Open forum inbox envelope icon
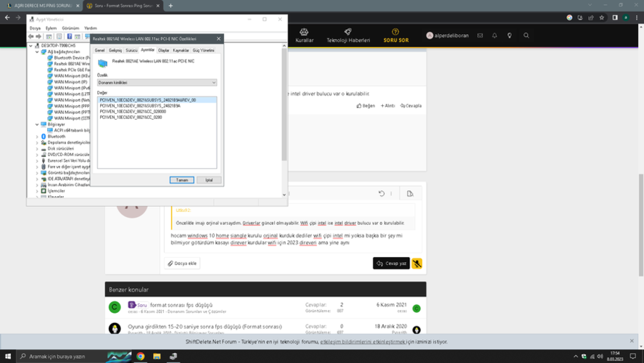Viewport: 644px width, 363px height. tap(480, 36)
